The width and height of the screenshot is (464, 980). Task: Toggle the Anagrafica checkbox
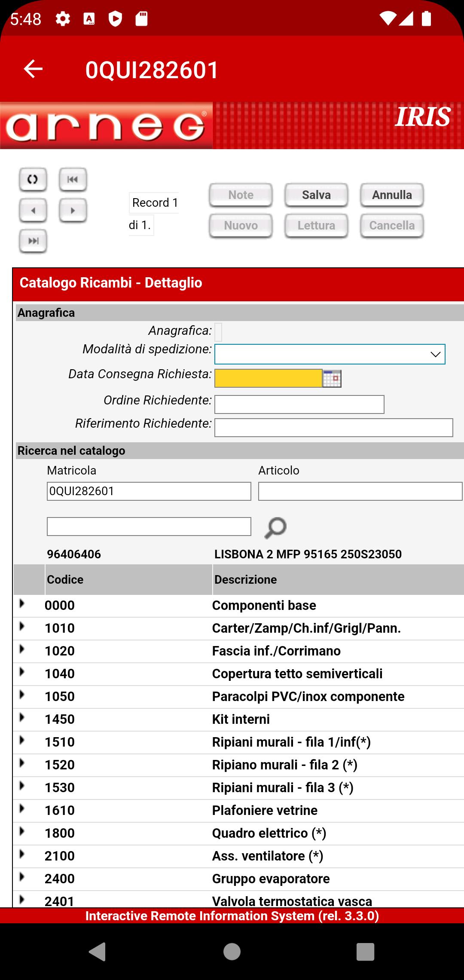click(x=218, y=332)
